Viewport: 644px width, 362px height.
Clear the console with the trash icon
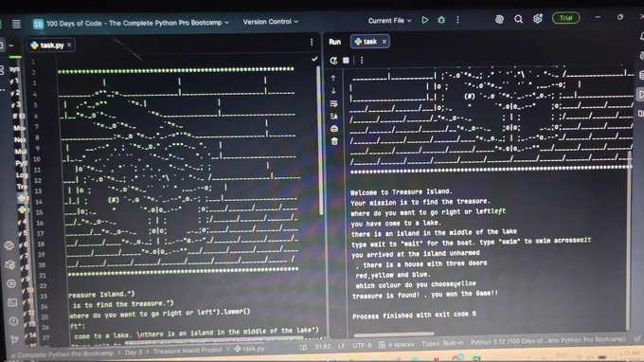tap(334, 141)
